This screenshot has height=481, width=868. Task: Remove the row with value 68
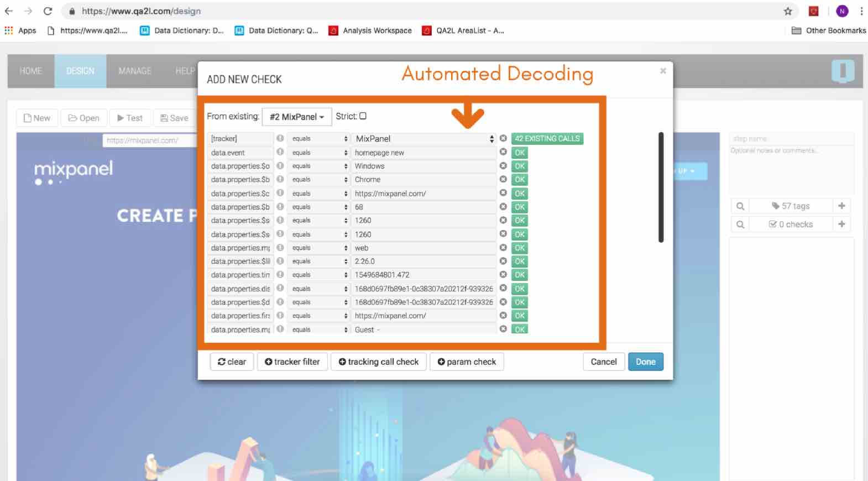tap(503, 207)
